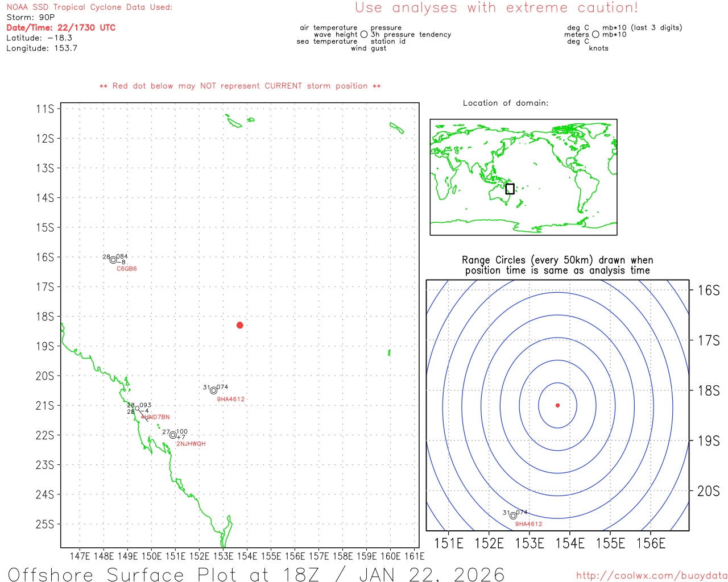The width and height of the screenshot is (728, 582).
Task: Click the 'NOAA SSD Tropical Cyclone Data Used:' heading
Action: coord(89,7)
